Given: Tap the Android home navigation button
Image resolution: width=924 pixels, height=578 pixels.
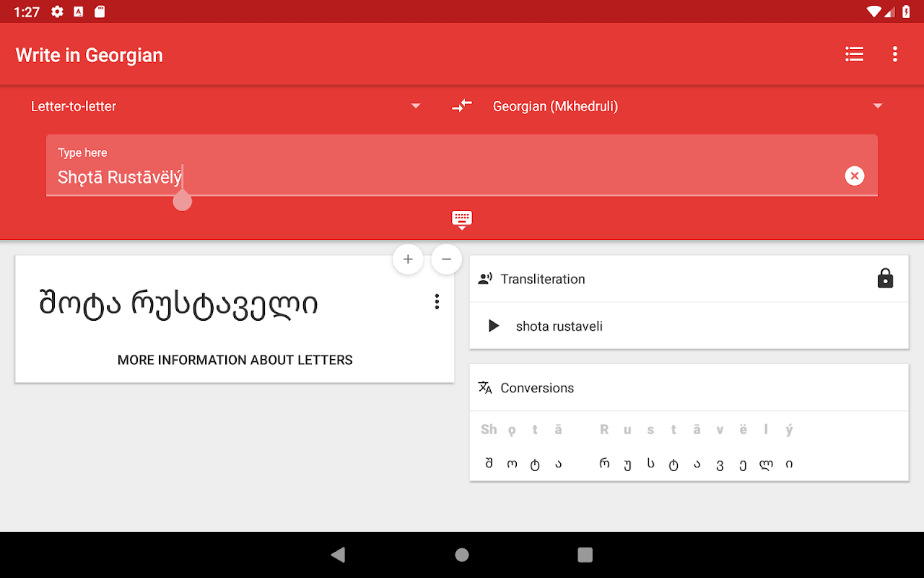Looking at the screenshot, I should click(462, 555).
